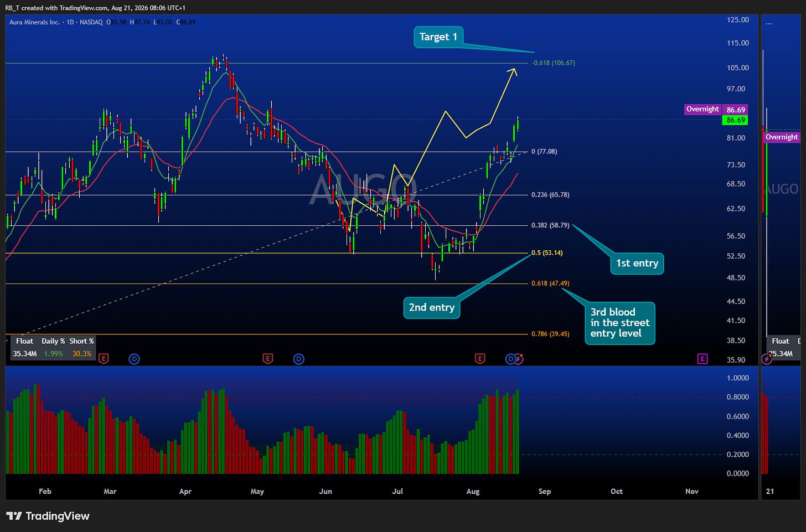
Task: Click the blue dividend marker in early March
Action: coord(134,359)
